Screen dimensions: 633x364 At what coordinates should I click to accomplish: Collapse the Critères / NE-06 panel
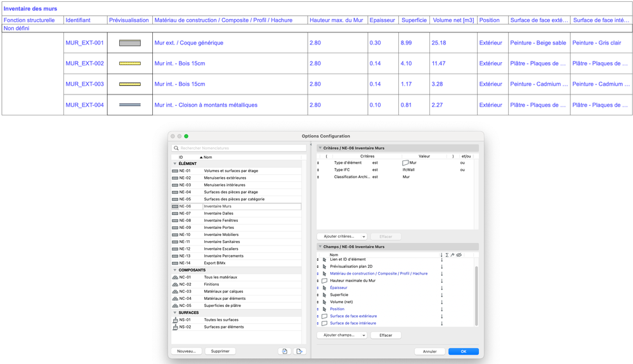(x=320, y=148)
